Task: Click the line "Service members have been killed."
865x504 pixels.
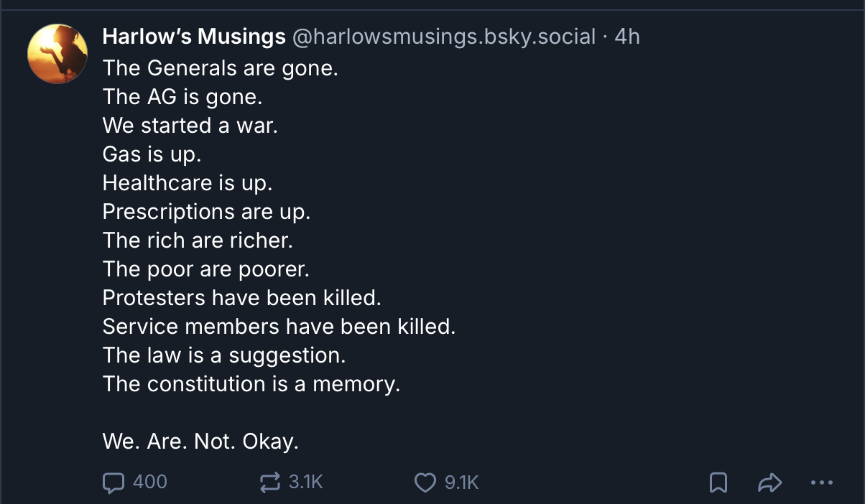Action: [x=279, y=327]
